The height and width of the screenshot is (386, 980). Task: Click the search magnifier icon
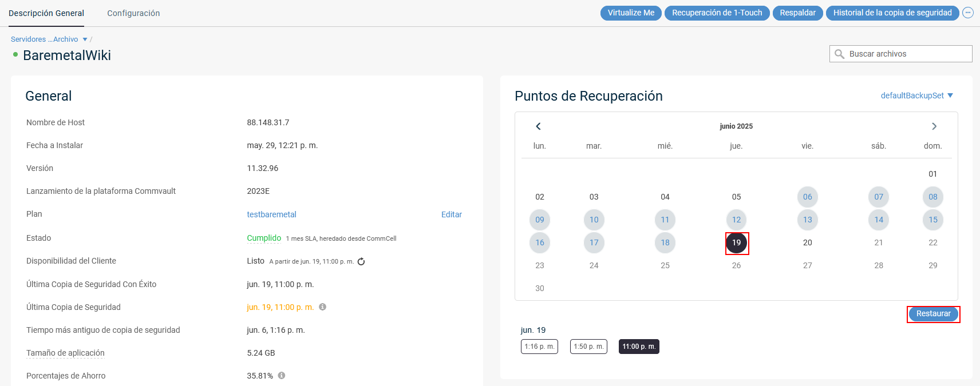pyautogui.click(x=840, y=54)
